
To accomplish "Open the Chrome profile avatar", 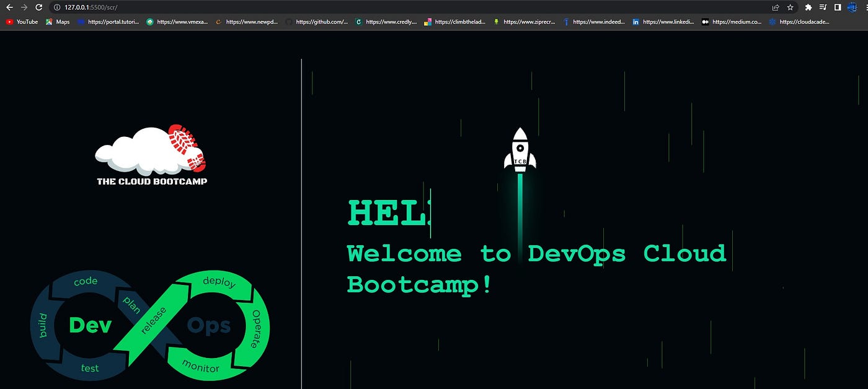I will (x=852, y=7).
